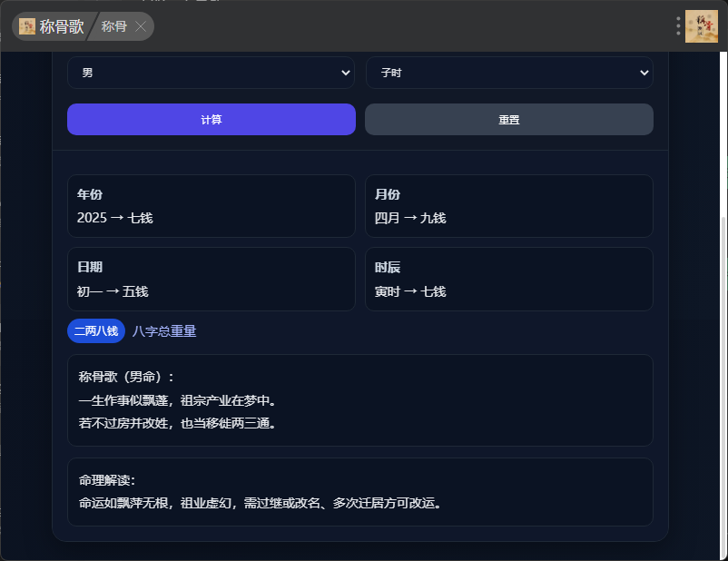Click the chevron arrow on 子时 selector
Screen dimensions: 728x561
pyautogui.click(x=644, y=73)
